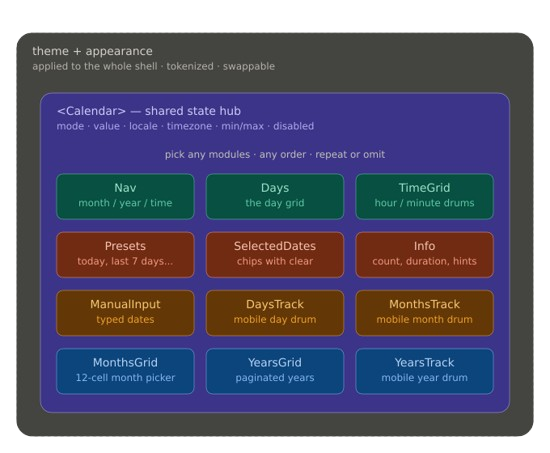Click the TimeGrid module card
The image size is (550, 453).
point(424,196)
